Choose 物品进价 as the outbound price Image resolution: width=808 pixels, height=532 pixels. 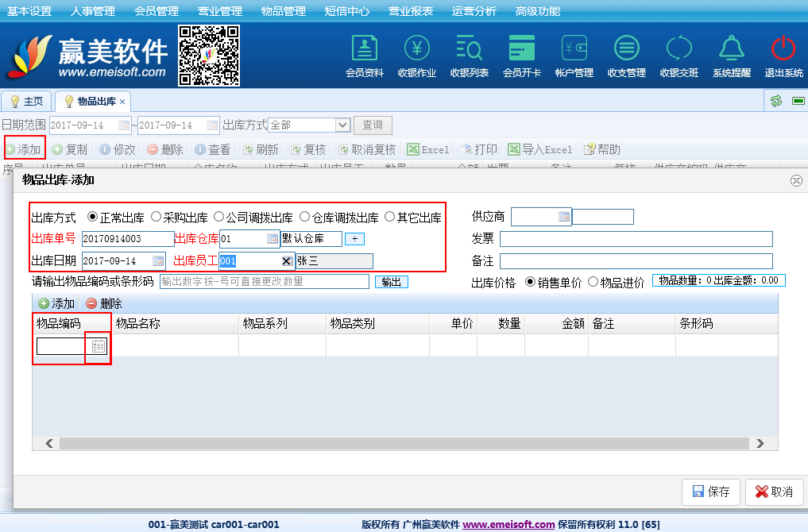(x=591, y=283)
